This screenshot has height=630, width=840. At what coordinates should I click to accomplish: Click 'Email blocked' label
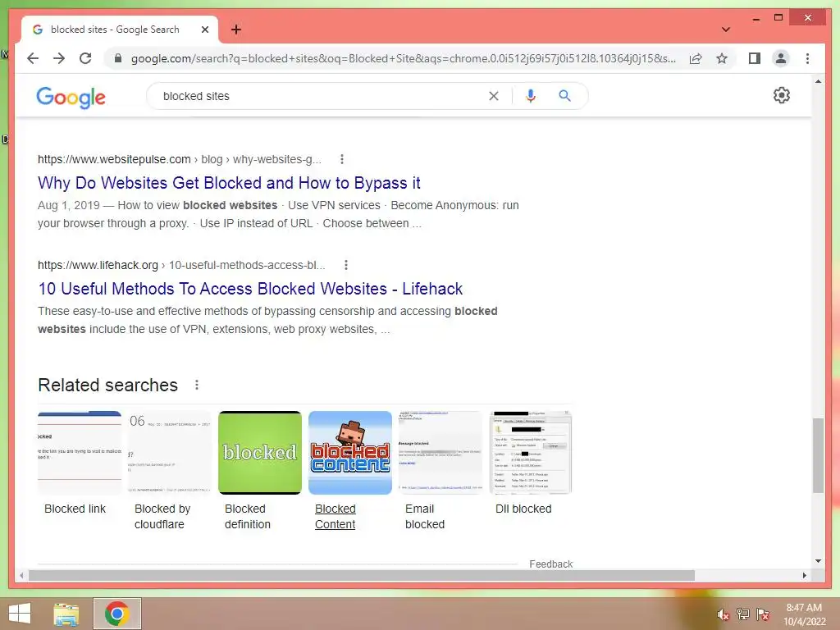tap(425, 517)
